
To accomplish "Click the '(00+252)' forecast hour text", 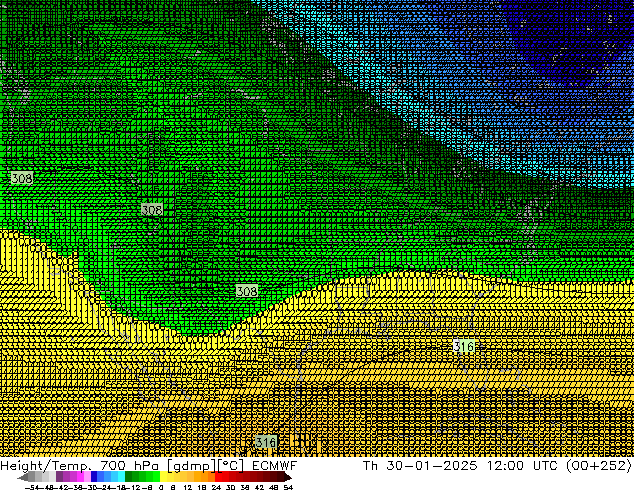I will 599,466.
